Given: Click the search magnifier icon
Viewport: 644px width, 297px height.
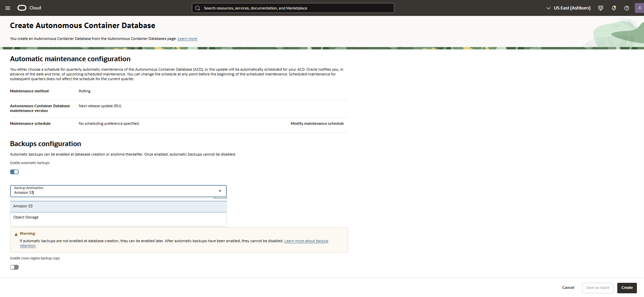Looking at the screenshot, I should 198,8.
